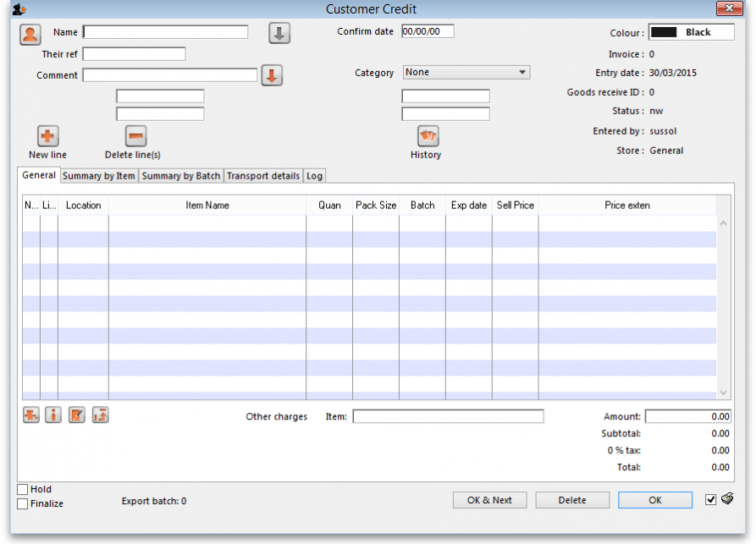Click the Delete line(s) minus icon

(x=135, y=136)
